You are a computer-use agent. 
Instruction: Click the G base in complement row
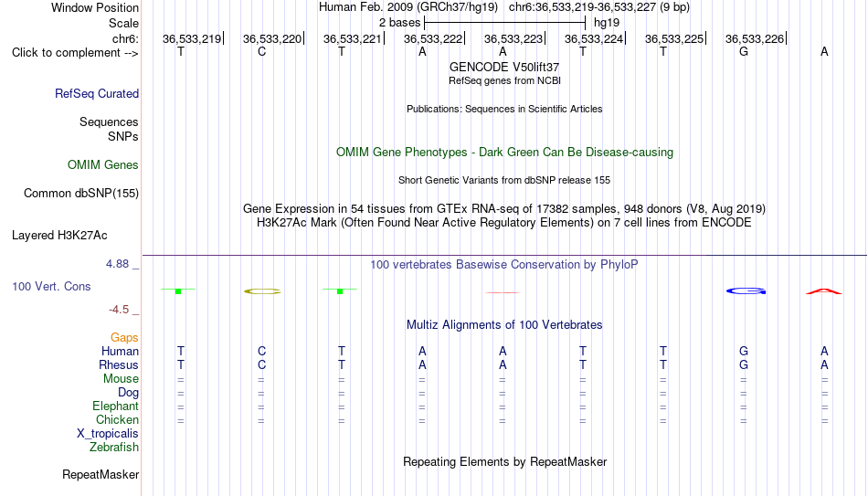(x=744, y=51)
